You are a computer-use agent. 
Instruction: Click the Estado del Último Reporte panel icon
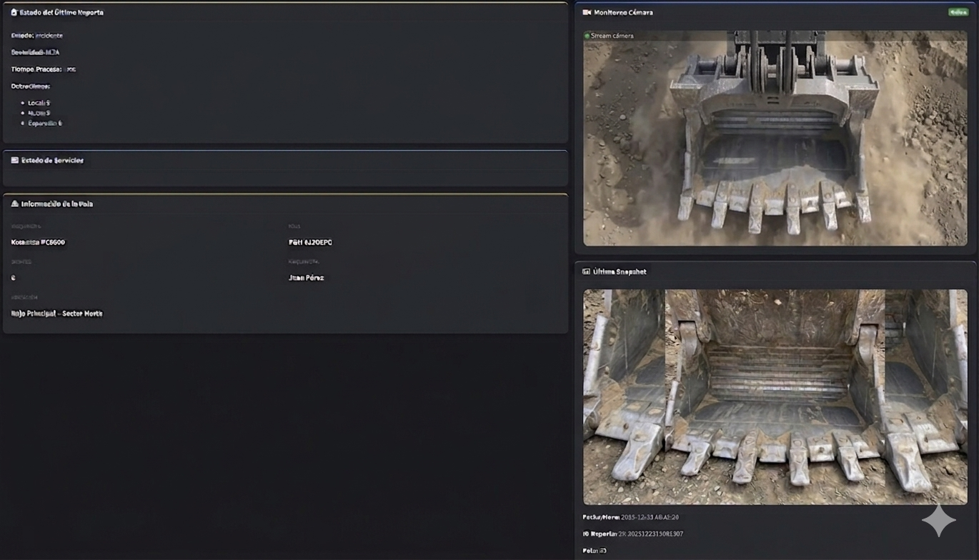pyautogui.click(x=14, y=12)
